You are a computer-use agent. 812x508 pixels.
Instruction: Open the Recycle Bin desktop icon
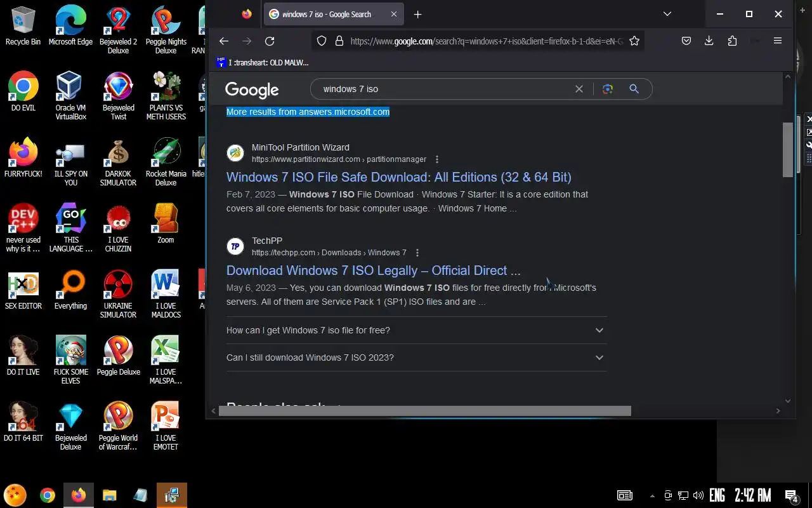click(x=23, y=25)
